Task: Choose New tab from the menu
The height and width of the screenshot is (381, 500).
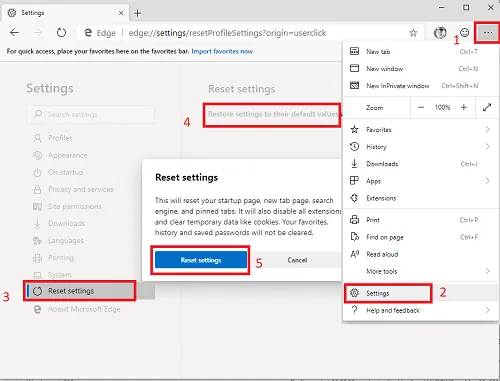Action: [421, 52]
